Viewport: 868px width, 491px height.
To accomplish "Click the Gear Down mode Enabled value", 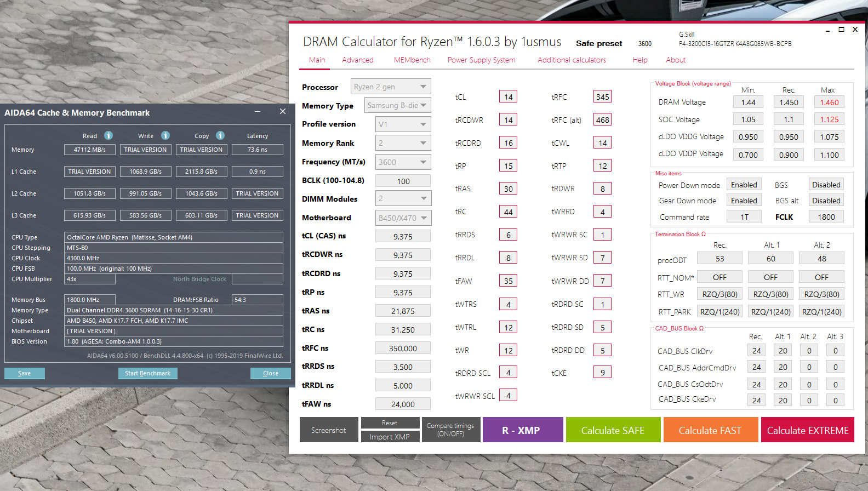I will click(x=744, y=201).
